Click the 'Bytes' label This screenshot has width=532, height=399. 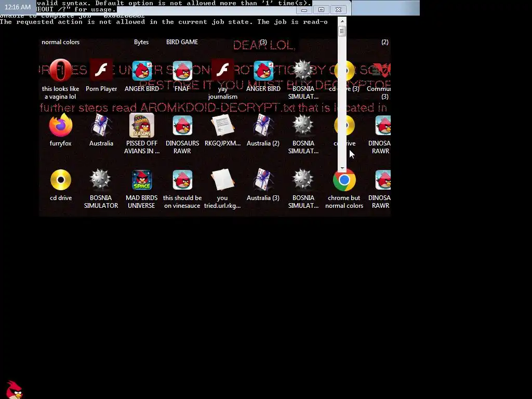coord(141,42)
